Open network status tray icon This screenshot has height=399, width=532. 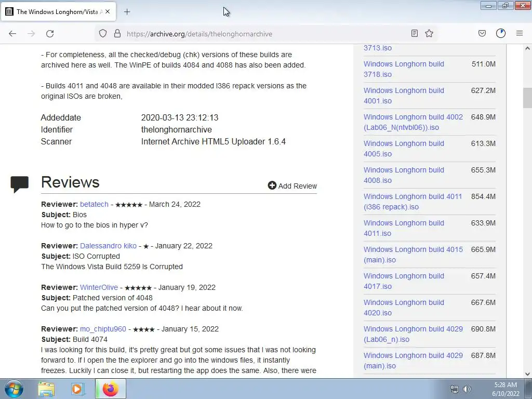454,389
